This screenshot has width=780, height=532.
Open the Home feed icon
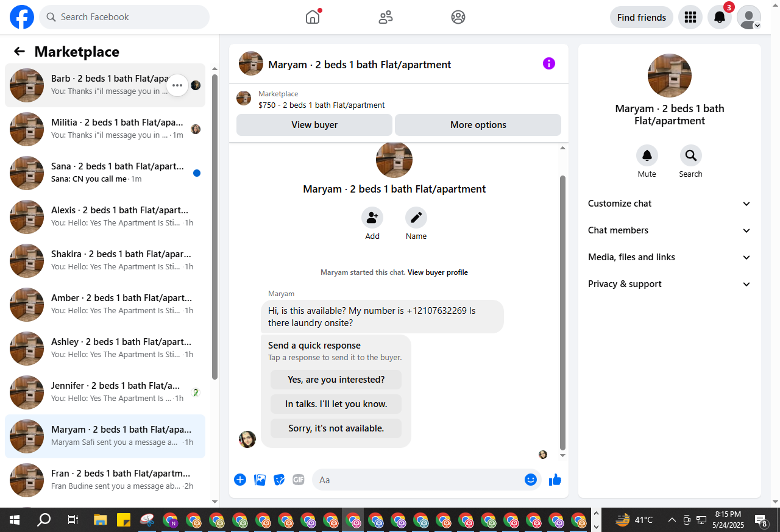(313, 17)
